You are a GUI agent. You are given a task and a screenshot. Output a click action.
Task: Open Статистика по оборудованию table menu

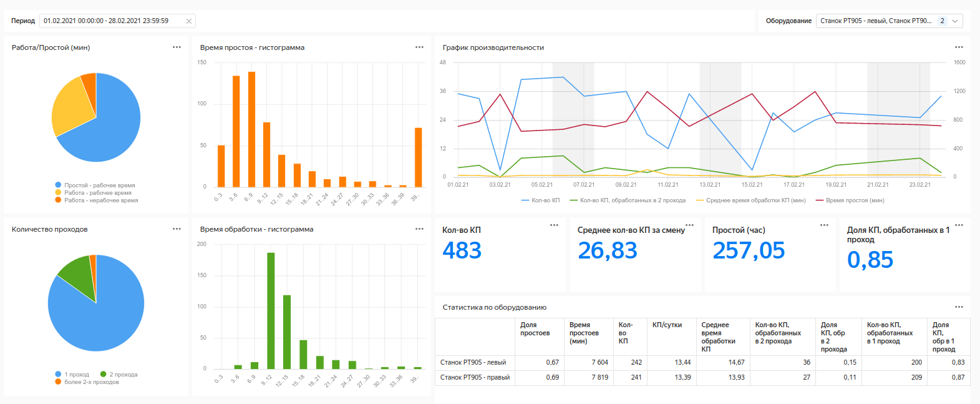[x=959, y=307]
